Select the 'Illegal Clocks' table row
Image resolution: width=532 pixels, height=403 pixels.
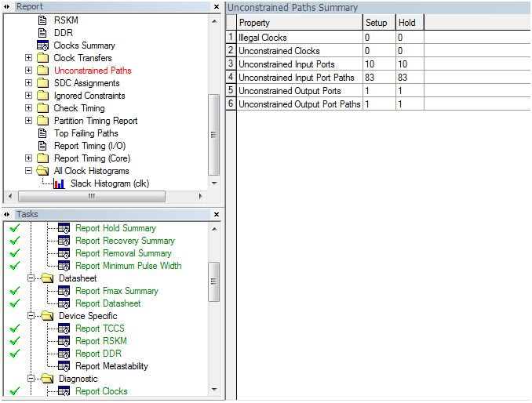(x=378, y=38)
